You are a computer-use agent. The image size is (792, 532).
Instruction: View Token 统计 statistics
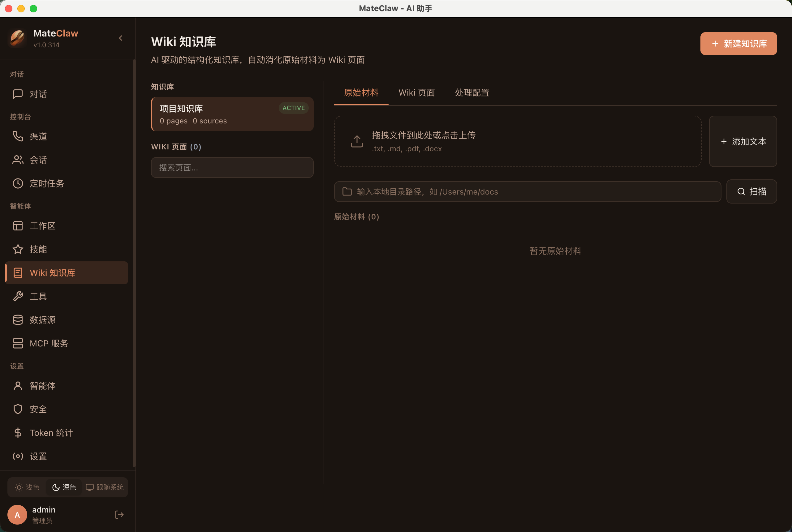(51, 433)
